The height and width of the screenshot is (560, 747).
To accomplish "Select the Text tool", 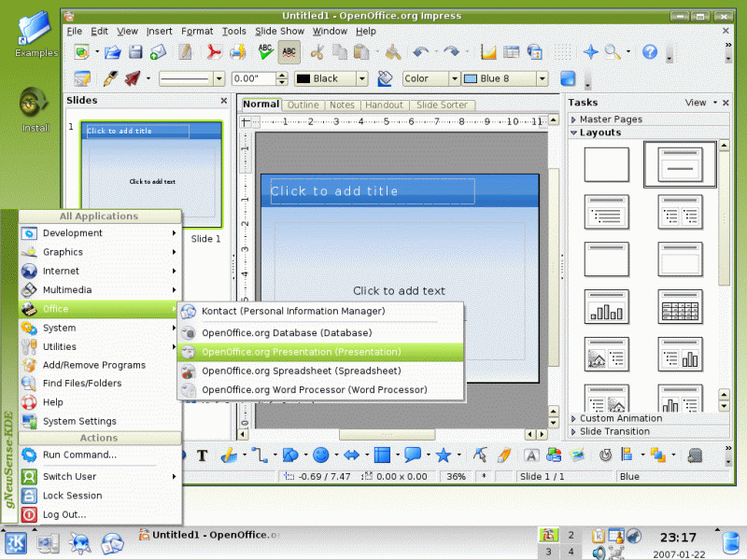I will [x=203, y=455].
